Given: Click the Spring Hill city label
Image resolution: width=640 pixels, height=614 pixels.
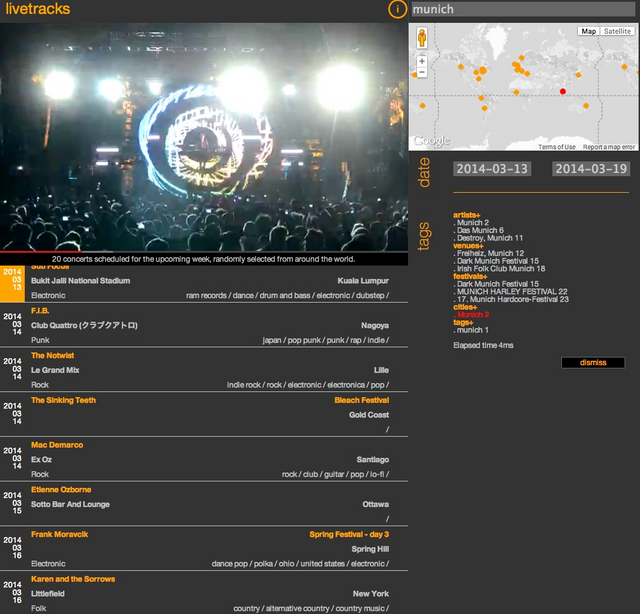Looking at the screenshot, I should coord(370,549).
